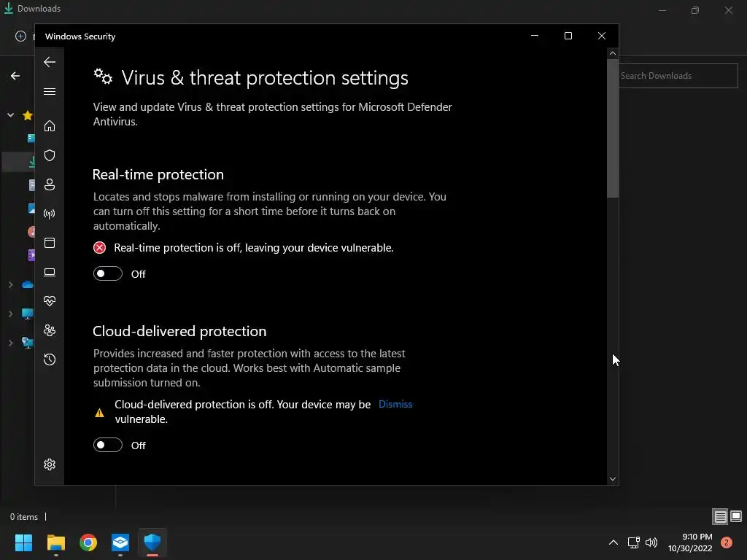Turn on Cloud-delivered protection toggle
The image size is (747, 560).
108,446
